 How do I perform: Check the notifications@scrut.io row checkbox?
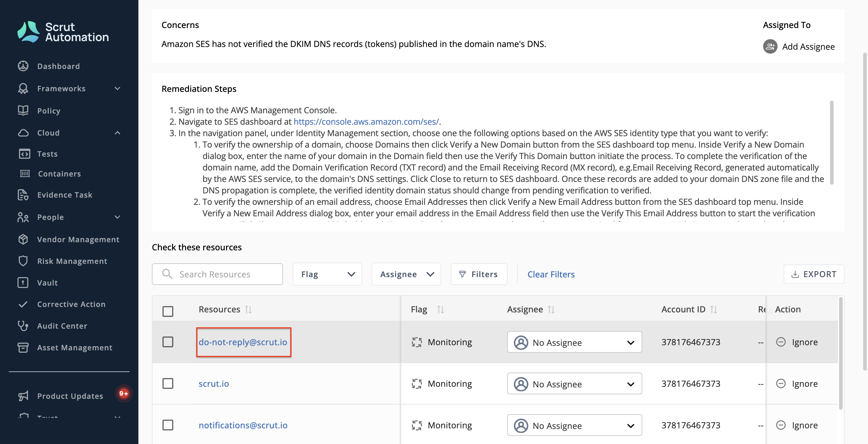click(168, 425)
